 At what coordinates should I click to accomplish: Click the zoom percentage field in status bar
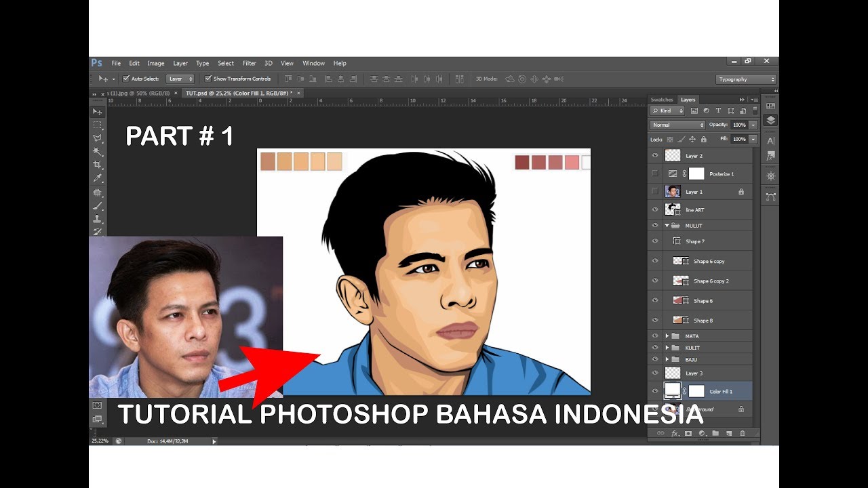pyautogui.click(x=100, y=441)
